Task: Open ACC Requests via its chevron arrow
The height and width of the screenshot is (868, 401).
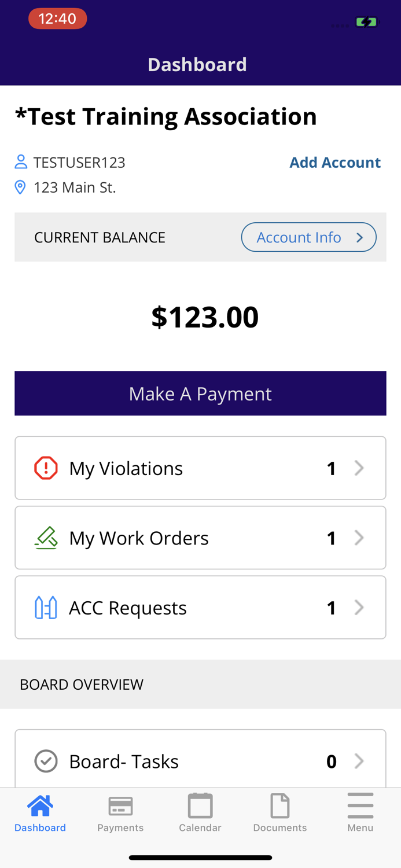Action: [x=359, y=606]
